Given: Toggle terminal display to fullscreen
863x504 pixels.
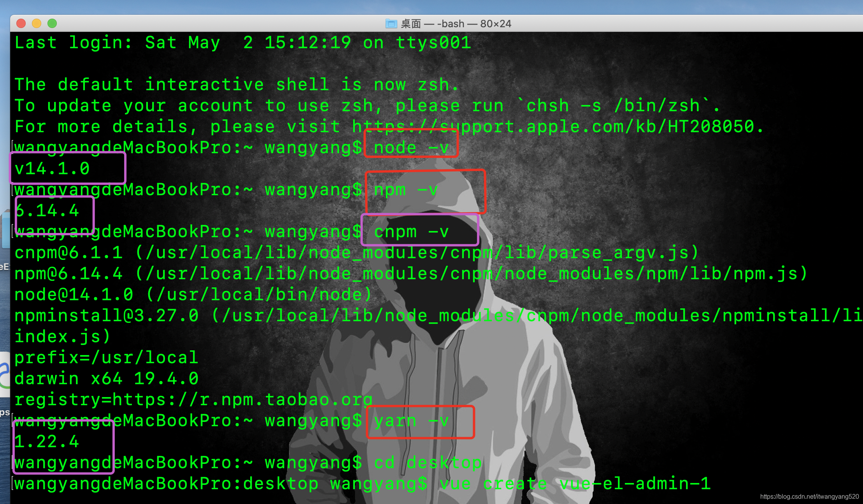Looking at the screenshot, I should coord(53,23).
